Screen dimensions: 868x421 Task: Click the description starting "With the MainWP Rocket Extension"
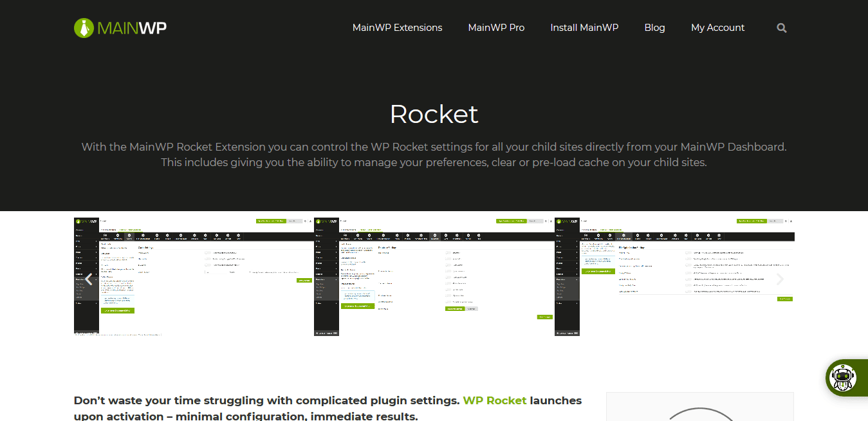pos(434,154)
